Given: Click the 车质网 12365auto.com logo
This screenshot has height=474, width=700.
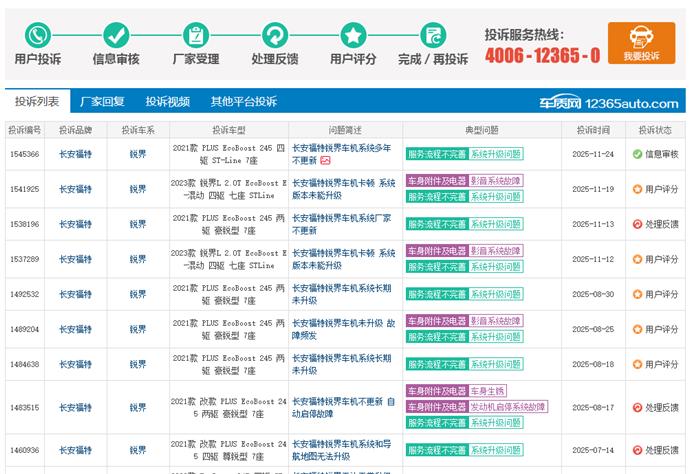Looking at the screenshot, I should (609, 103).
